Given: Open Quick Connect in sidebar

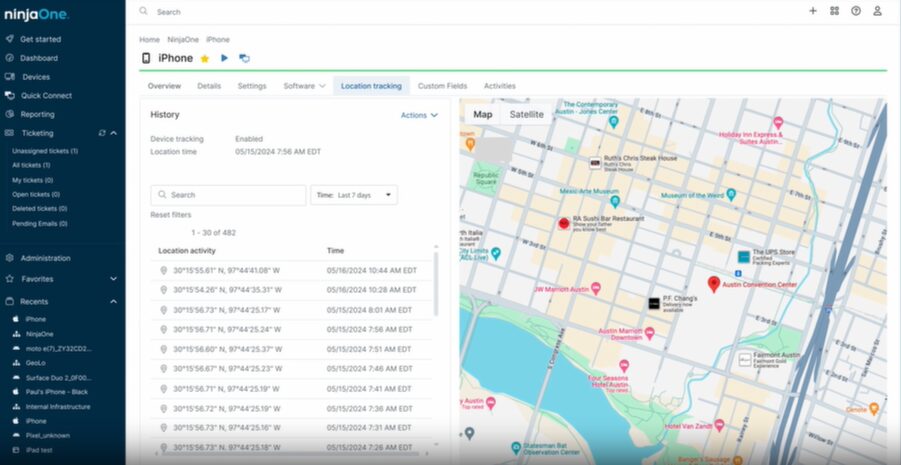Looking at the screenshot, I should [x=46, y=95].
